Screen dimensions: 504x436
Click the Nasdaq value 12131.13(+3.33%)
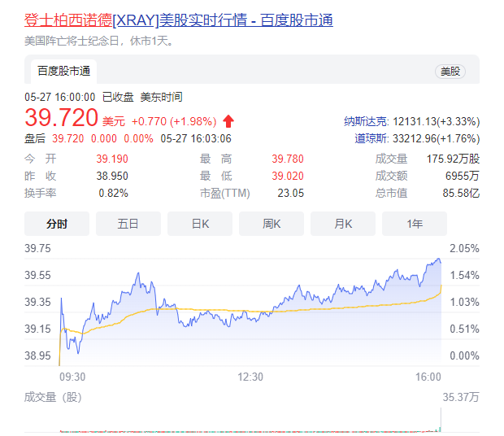437,121
